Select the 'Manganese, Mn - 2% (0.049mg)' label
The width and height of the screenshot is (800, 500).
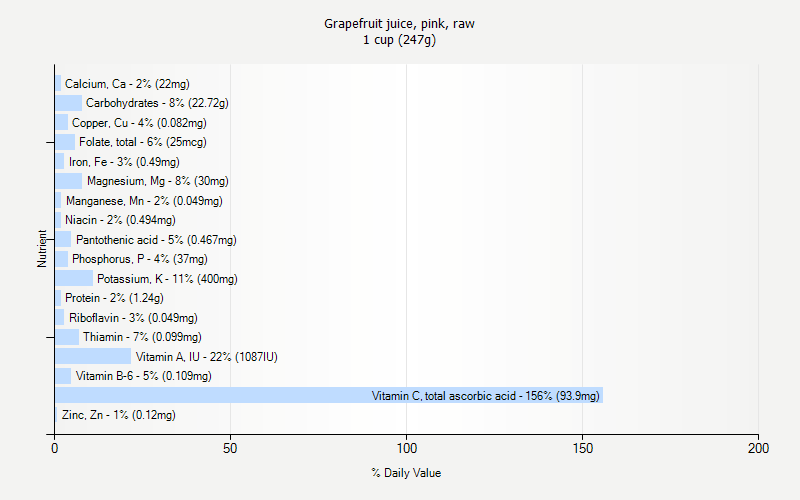tap(144, 201)
